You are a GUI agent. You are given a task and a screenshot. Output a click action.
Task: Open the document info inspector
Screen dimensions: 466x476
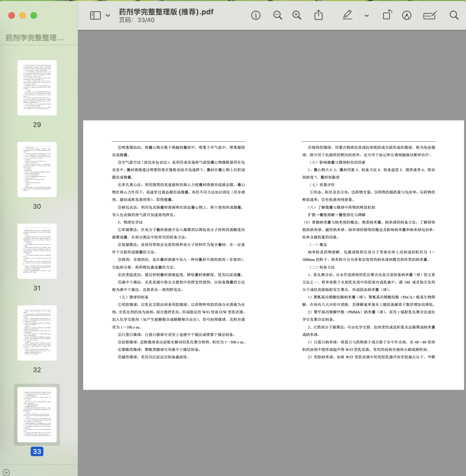point(256,15)
